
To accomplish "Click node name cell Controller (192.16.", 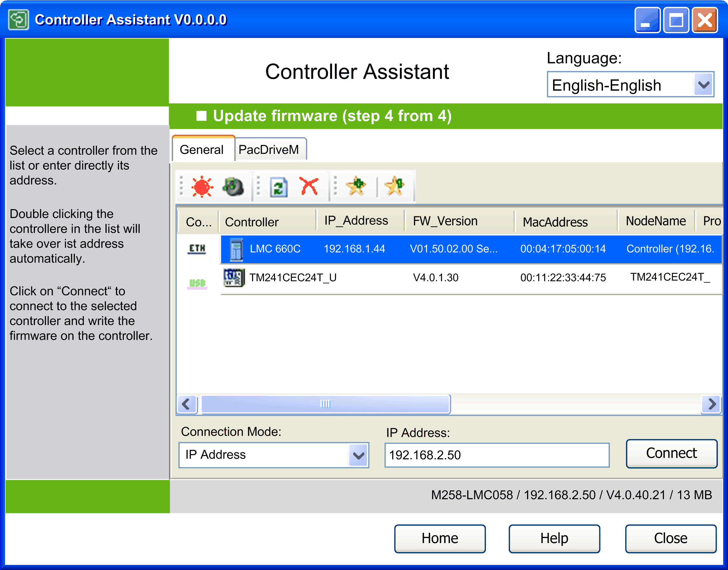I will coord(670,249).
